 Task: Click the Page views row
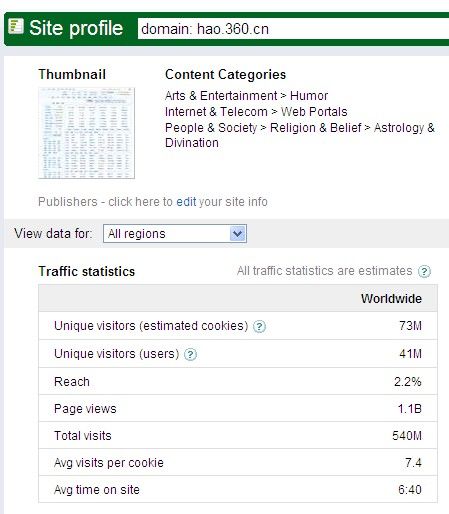tap(238, 408)
